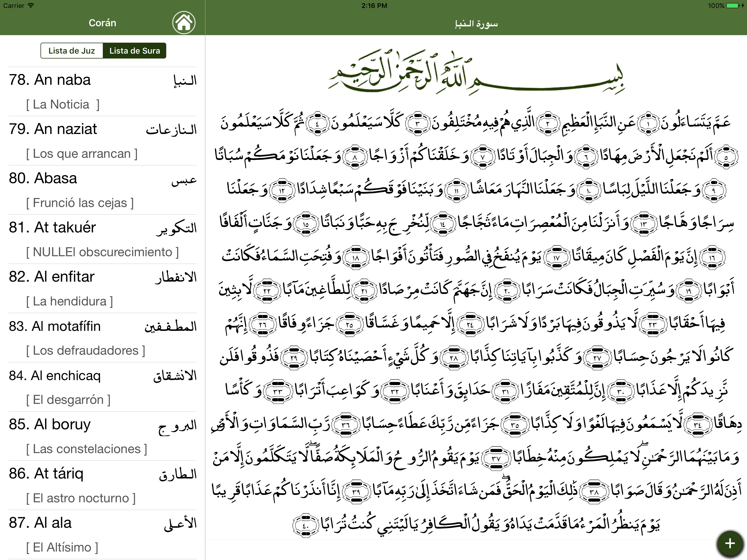Tap the translation [ El Altísimo ]
Image resolution: width=747 pixels, height=560 pixels.
tap(62, 547)
